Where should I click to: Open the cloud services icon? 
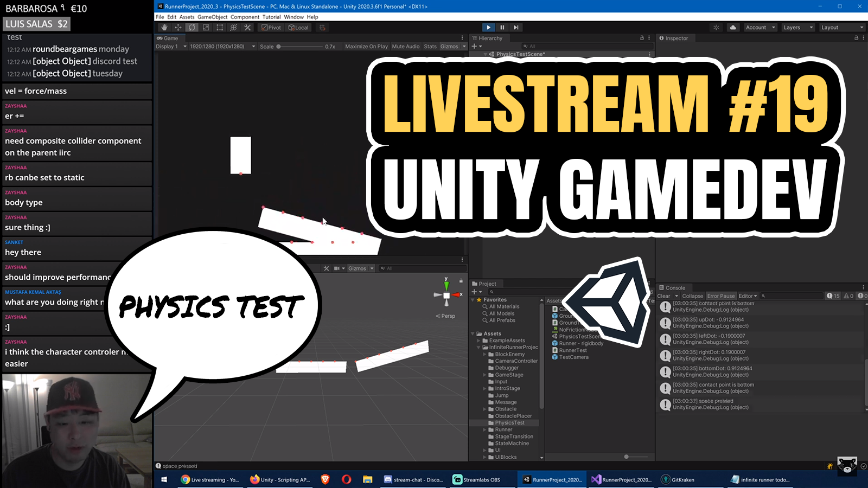pos(733,28)
